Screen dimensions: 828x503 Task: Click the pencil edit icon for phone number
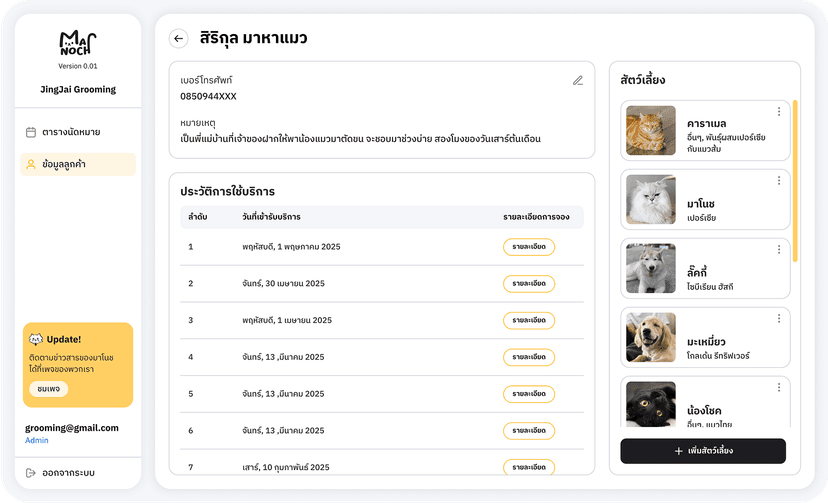click(578, 80)
